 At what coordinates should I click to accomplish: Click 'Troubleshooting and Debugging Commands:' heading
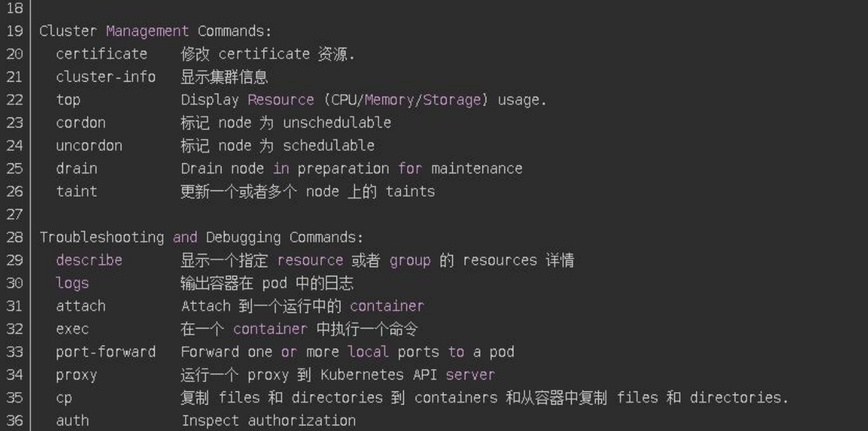point(201,237)
